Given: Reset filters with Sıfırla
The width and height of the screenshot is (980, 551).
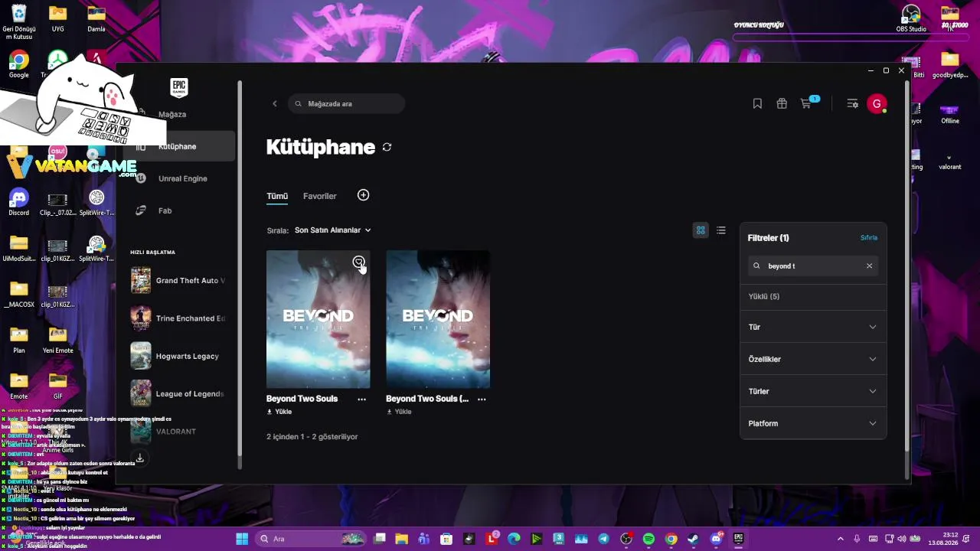Looking at the screenshot, I should tap(869, 238).
